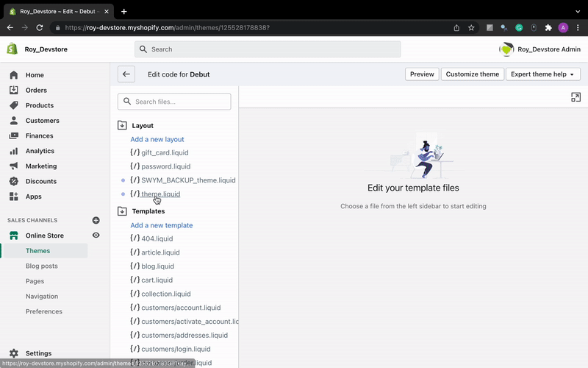Select Blog posts in sidebar
588x368 pixels.
(42, 266)
